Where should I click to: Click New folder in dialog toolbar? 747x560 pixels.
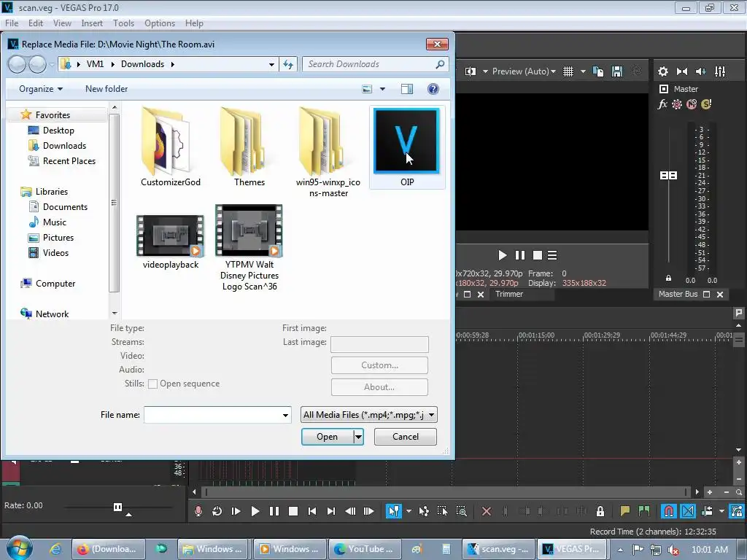(107, 88)
